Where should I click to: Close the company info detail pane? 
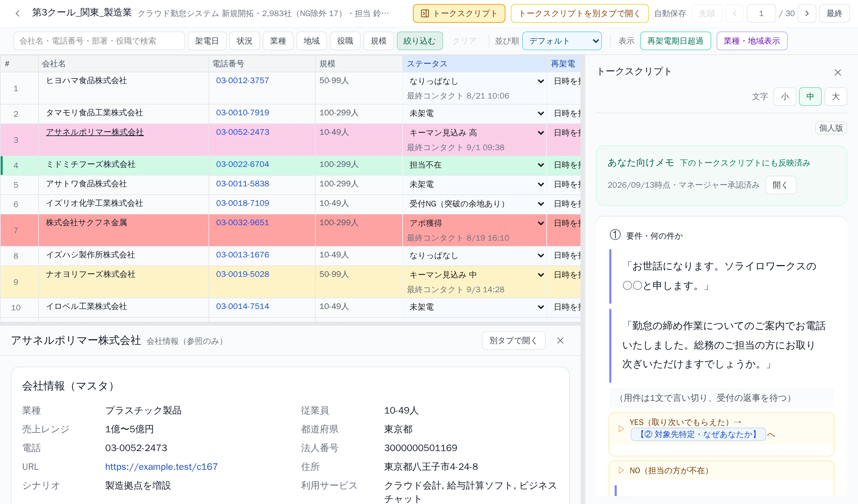(560, 340)
